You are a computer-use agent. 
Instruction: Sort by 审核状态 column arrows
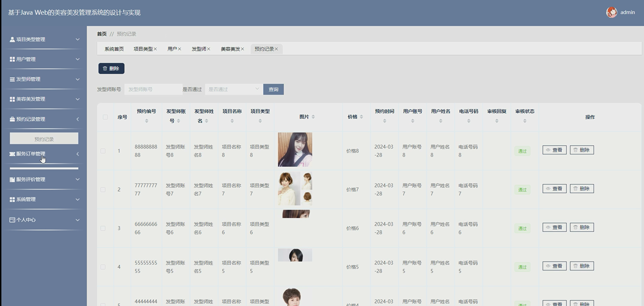[525, 121]
